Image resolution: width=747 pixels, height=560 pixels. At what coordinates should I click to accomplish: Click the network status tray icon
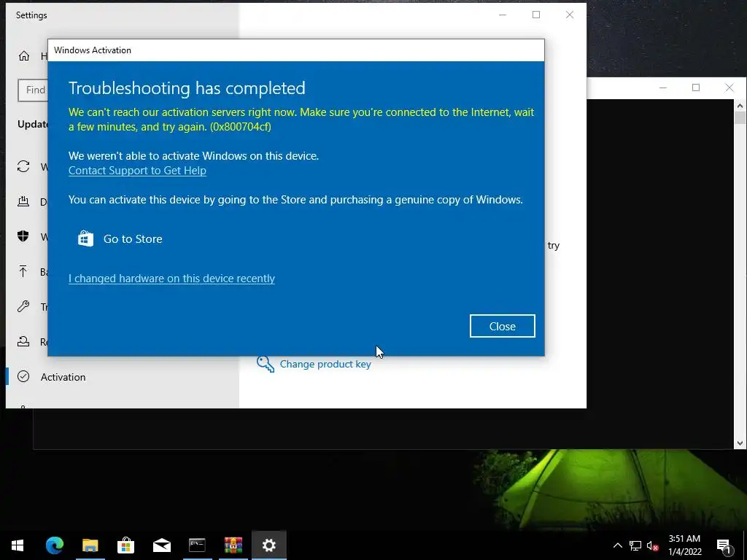coord(635,545)
